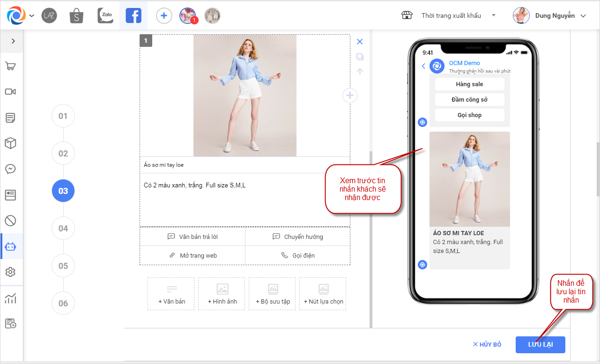Click ÁO SƠ MI TAY LOE preview title
This screenshot has width=600, height=364.
pyautogui.click(x=459, y=233)
